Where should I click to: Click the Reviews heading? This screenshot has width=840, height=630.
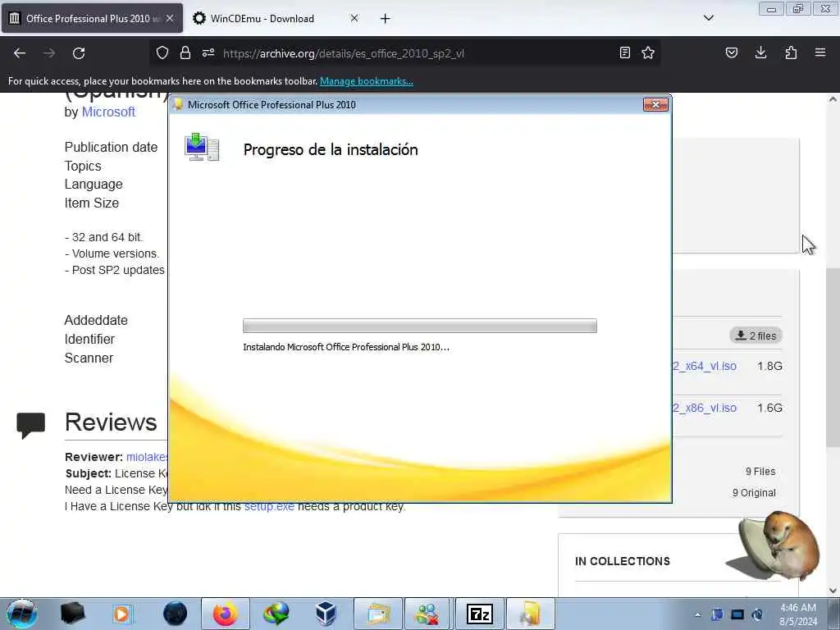111,422
